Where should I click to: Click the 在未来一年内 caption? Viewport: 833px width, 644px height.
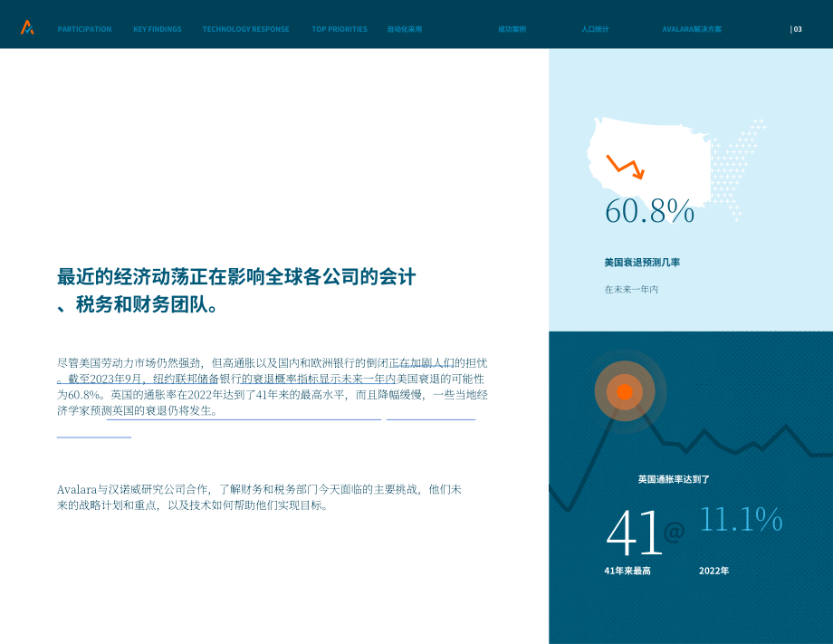(631, 290)
